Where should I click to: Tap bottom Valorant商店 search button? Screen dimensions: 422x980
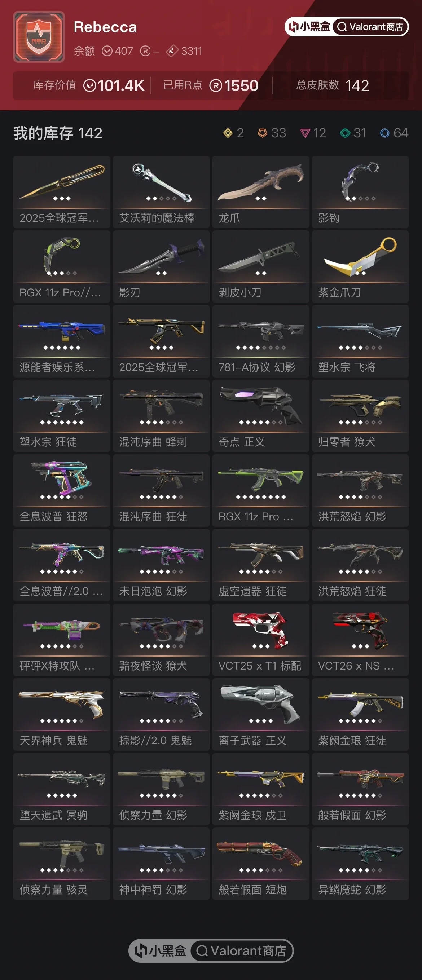pos(241,951)
